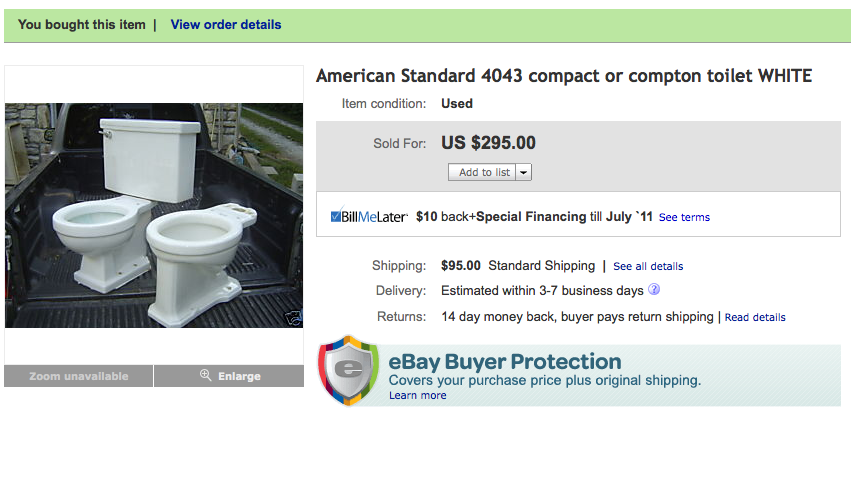Click the Zoom unavailable button
Viewport: 851px width, 478px height.
coord(79,376)
